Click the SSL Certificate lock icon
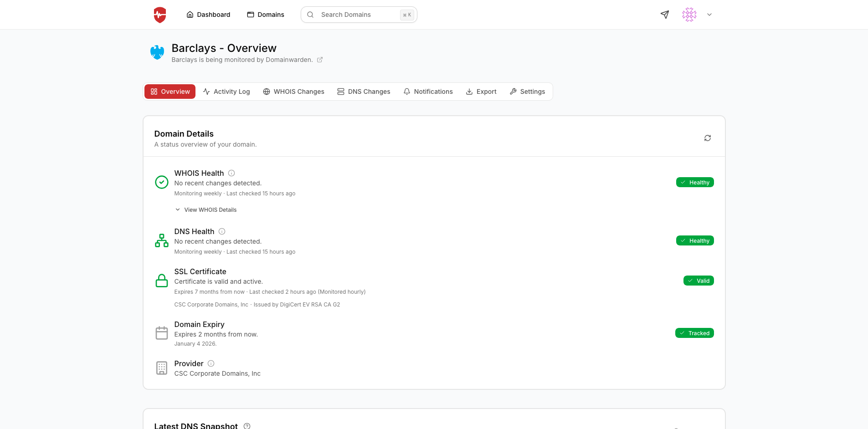The image size is (868, 429). pyautogui.click(x=162, y=281)
